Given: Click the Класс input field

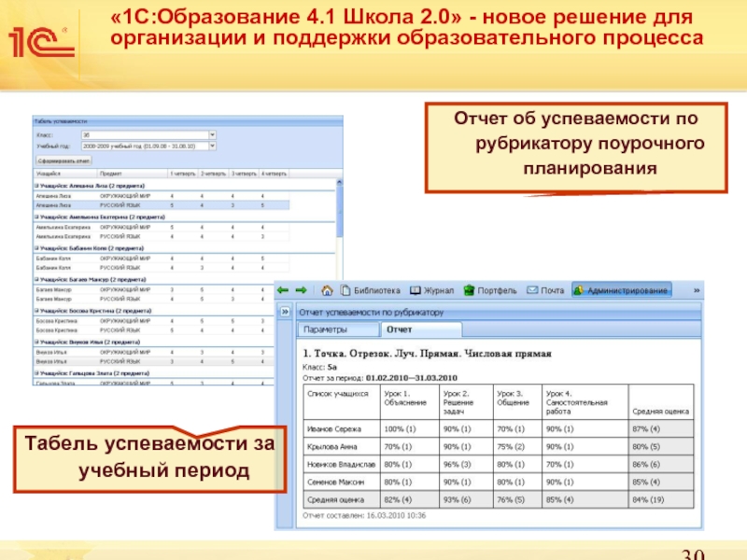Looking at the screenshot, I should (146, 135).
